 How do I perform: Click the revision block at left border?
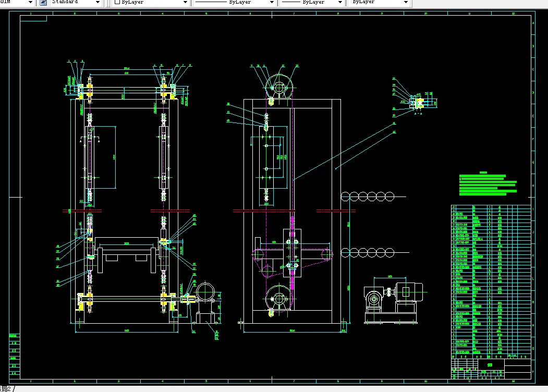(x=14, y=355)
